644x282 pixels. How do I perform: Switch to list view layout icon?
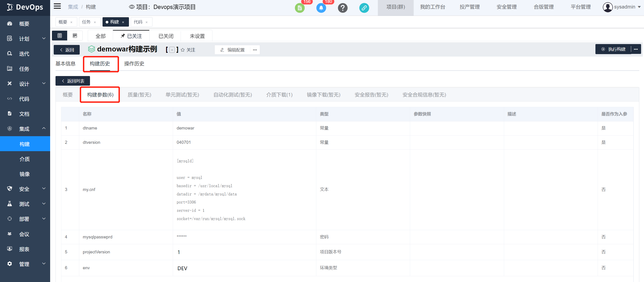tap(60, 36)
